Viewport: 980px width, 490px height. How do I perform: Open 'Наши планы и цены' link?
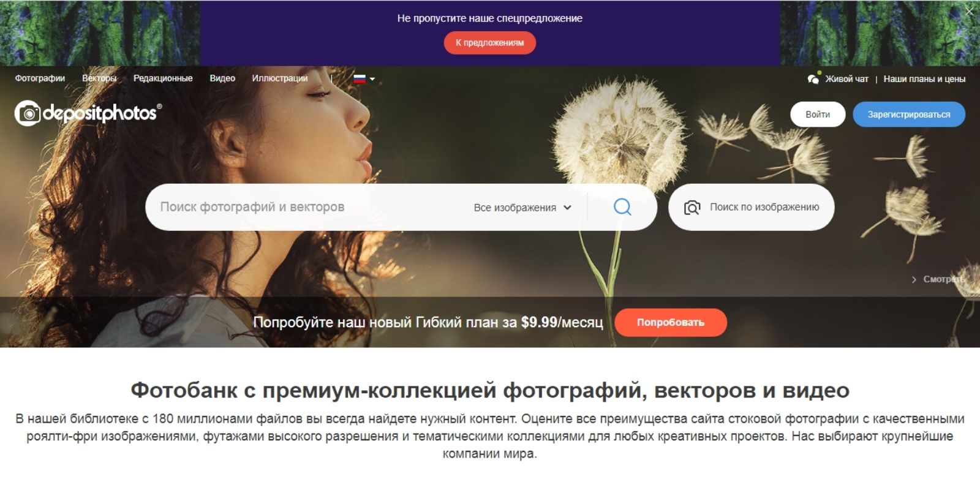coord(924,79)
